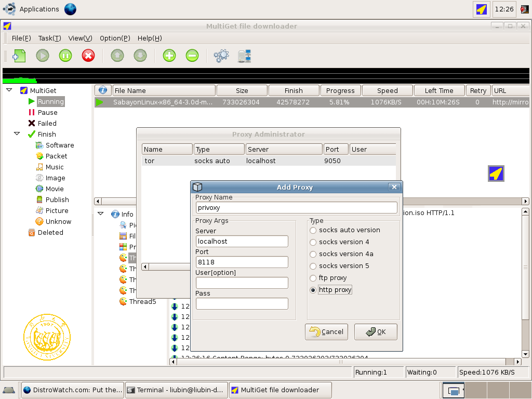The image size is (532, 399).
Task: Click the Proxy Administrator list scrollbar left arrow
Action: pyautogui.click(x=145, y=267)
